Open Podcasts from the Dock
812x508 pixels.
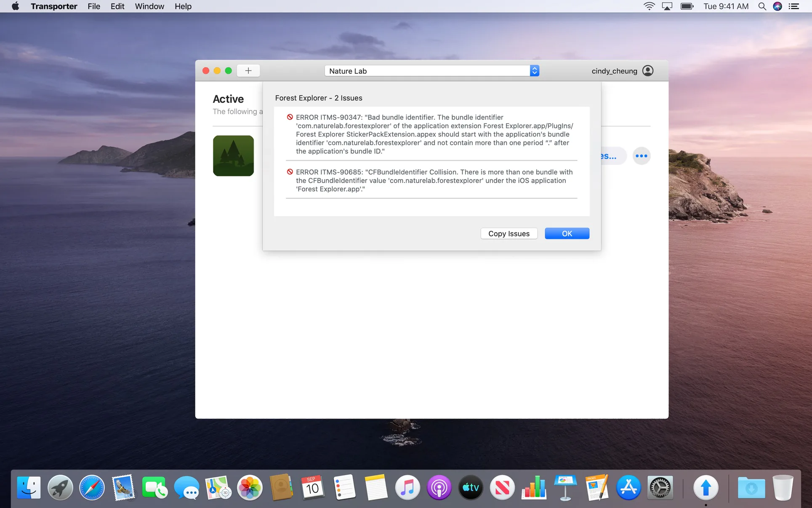(x=439, y=488)
